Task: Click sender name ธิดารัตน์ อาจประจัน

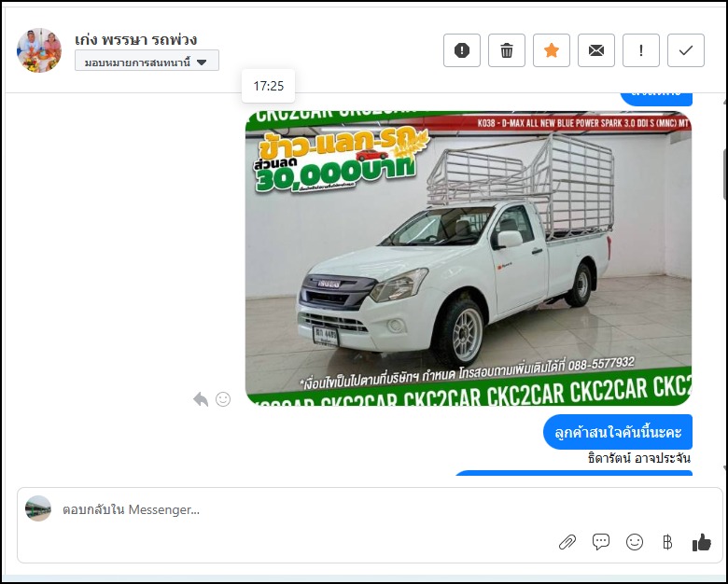Action: coord(638,459)
